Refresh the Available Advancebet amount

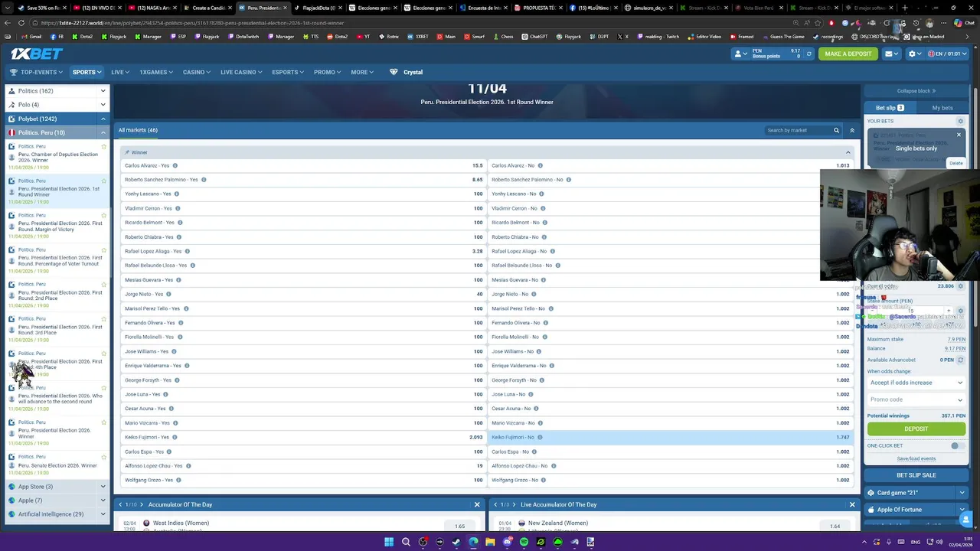click(x=961, y=360)
